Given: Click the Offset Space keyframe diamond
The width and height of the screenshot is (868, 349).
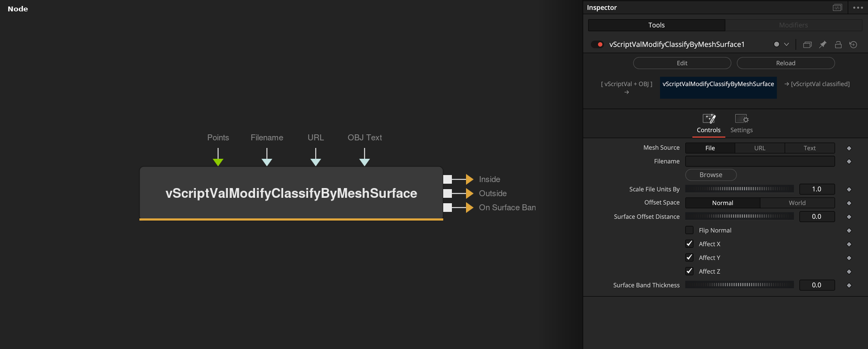Looking at the screenshot, I should pyautogui.click(x=849, y=203).
